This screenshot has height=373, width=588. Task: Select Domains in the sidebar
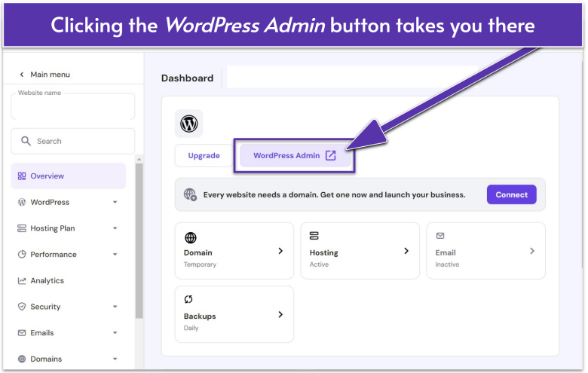[69, 359]
